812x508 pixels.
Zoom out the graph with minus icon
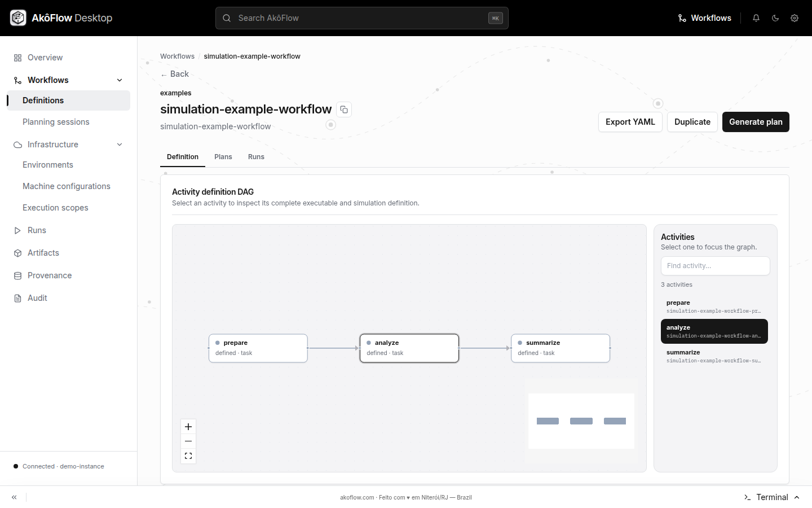(x=188, y=441)
